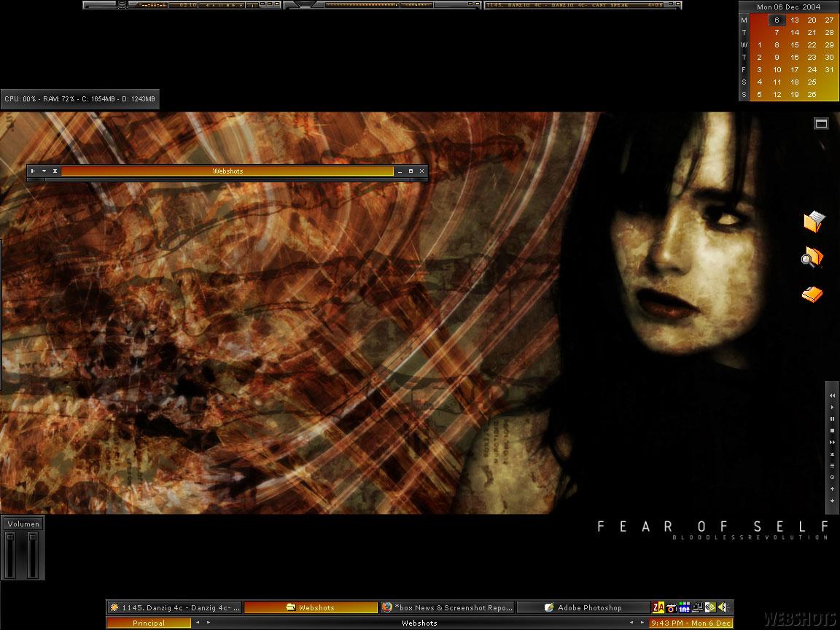This screenshot has width=840, height=630.
Task: Click the Webshots label in bottom bar
Action: click(x=419, y=623)
